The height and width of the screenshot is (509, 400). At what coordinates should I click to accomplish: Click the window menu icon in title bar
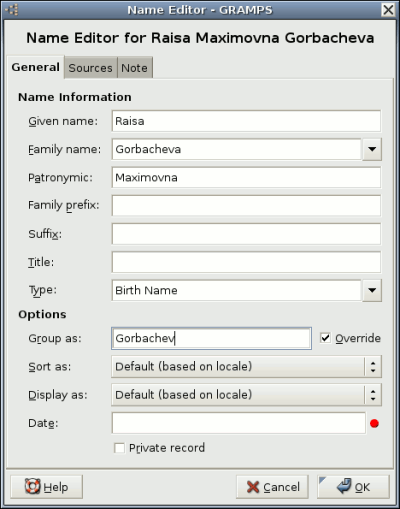tap(12, 10)
